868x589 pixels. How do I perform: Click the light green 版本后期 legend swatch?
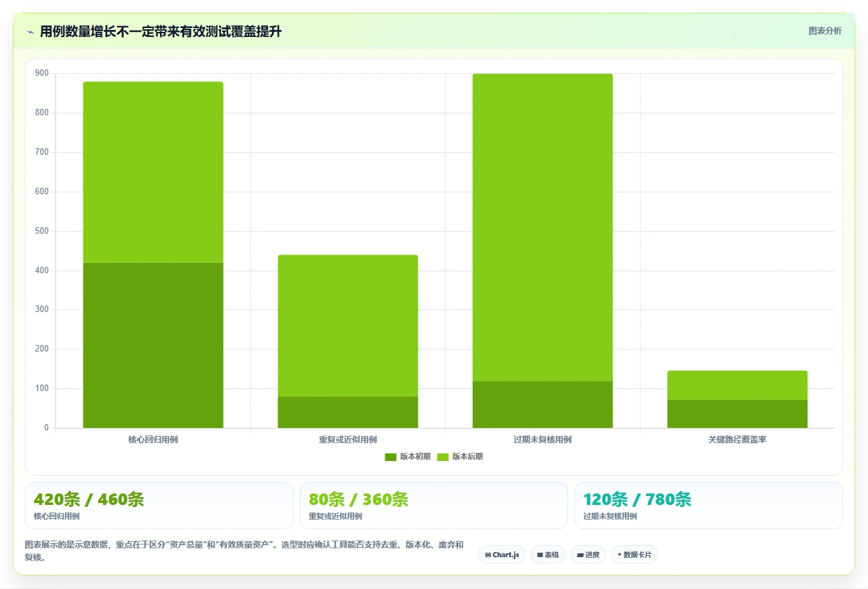pos(443,457)
